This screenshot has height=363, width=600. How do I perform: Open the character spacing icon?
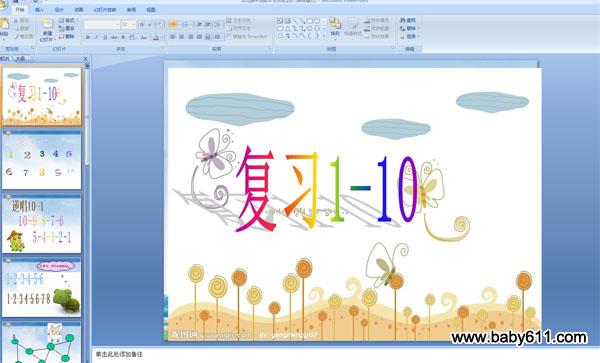click(x=132, y=37)
